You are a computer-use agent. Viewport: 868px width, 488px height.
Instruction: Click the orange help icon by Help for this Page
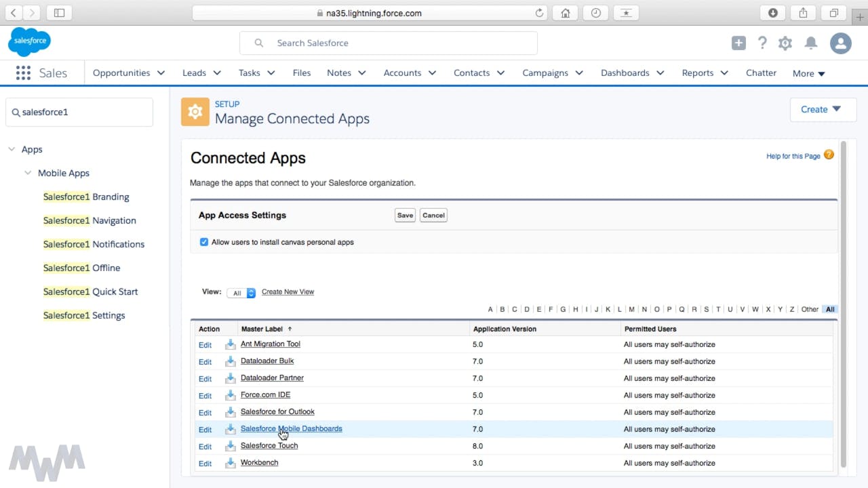click(829, 155)
